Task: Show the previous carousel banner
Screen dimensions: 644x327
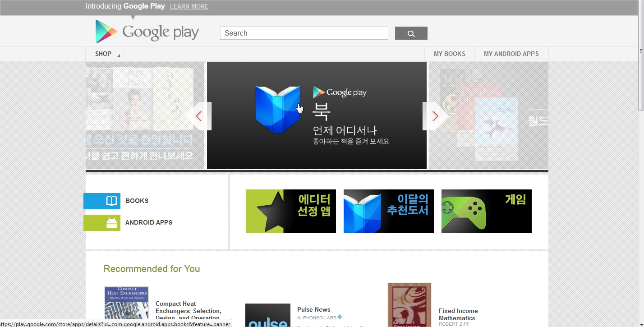Action: pos(199,116)
